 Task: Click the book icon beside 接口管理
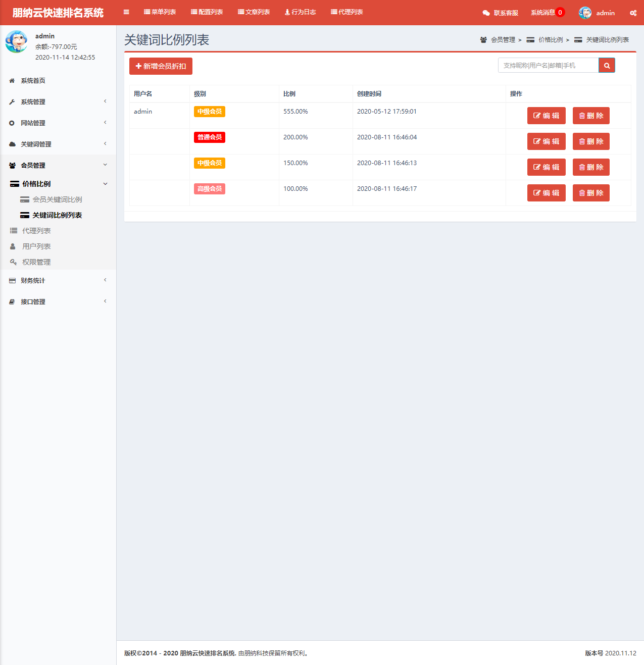tap(12, 302)
